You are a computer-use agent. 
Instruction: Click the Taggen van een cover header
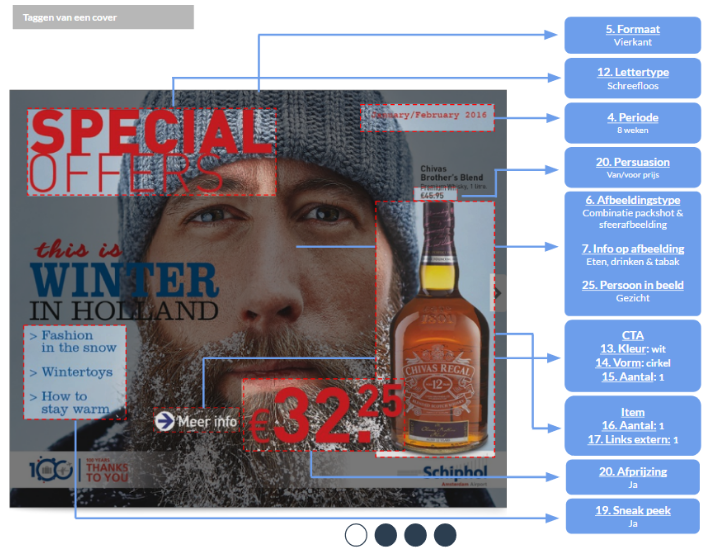(x=103, y=17)
